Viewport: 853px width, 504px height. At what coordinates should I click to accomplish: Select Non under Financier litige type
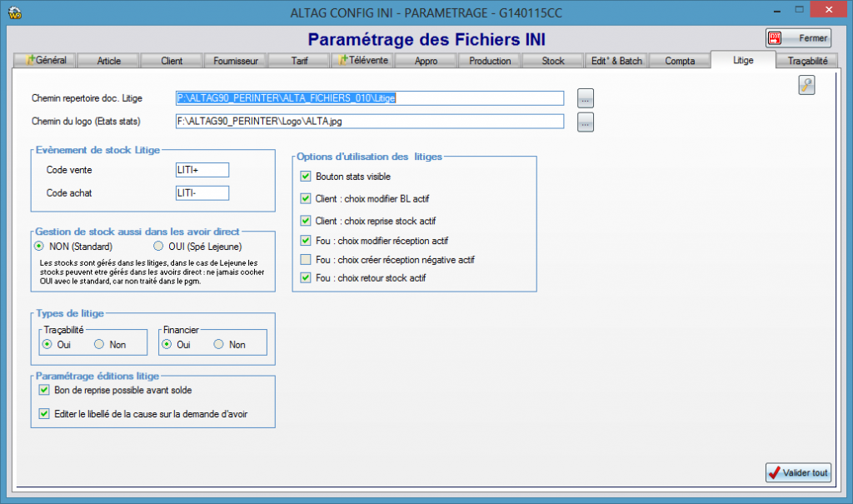[x=219, y=344]
